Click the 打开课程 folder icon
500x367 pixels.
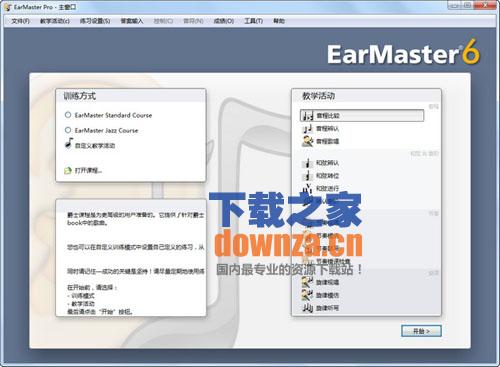(x=68, y=170)
